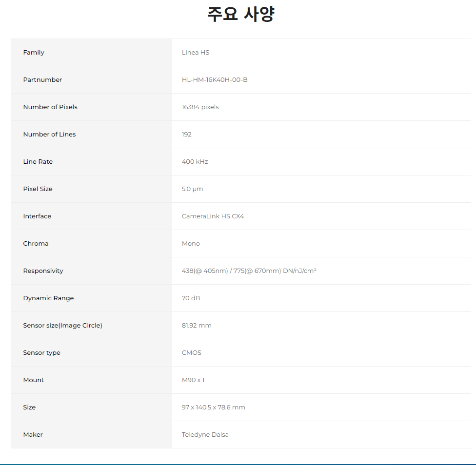Click the Pixel Size label
Image resolution: width=476 pixels, height=465 pixels.
[x=38, y=189]
